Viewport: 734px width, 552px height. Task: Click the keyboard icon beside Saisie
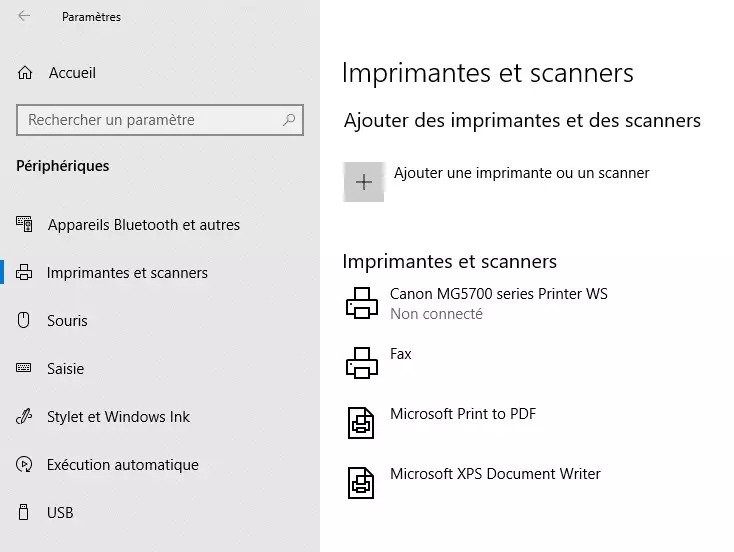[23, 368]
